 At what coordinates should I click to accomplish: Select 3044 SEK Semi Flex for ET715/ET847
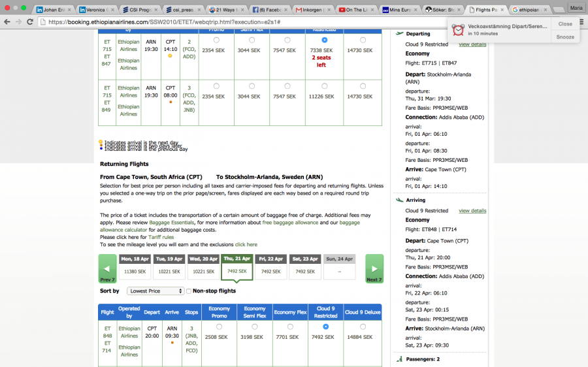point(252,40)
